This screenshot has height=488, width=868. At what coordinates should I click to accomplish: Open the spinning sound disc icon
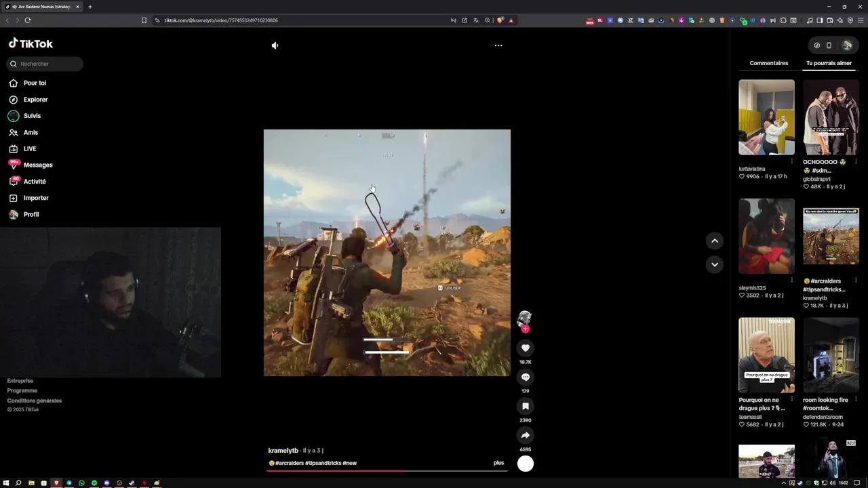click(526, 464)
